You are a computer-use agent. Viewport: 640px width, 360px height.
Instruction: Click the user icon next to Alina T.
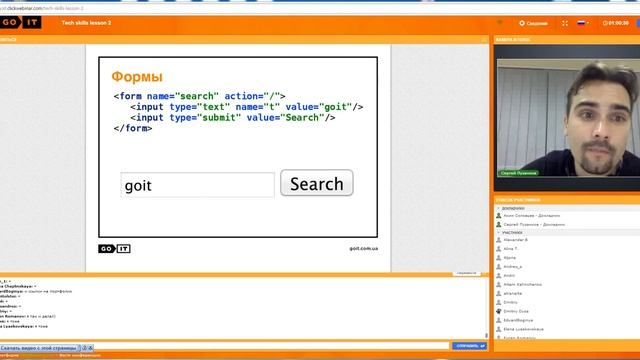pos(498,249)
